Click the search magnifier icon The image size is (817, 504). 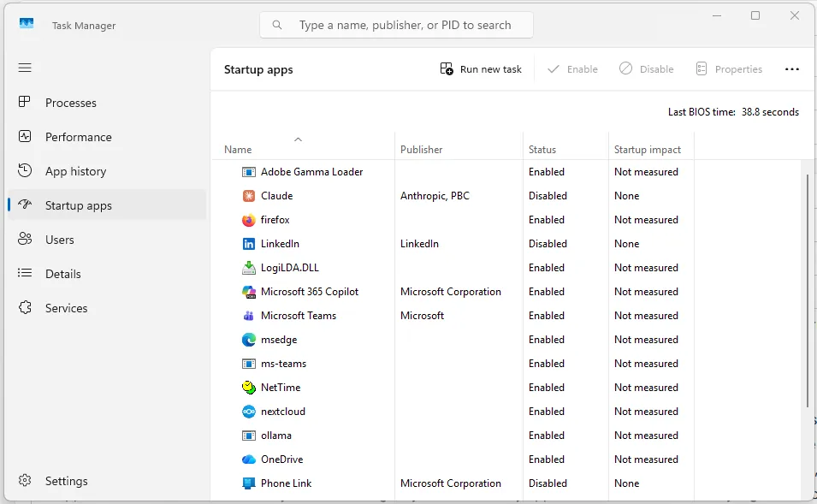pos(277,25)
